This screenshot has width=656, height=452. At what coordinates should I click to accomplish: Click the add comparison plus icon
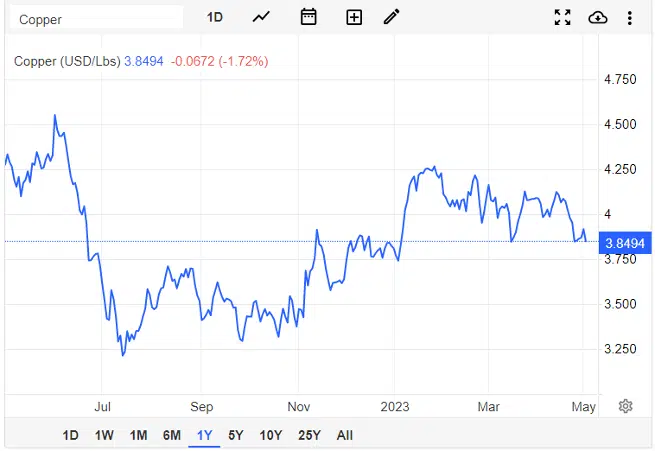coord(354,18)
